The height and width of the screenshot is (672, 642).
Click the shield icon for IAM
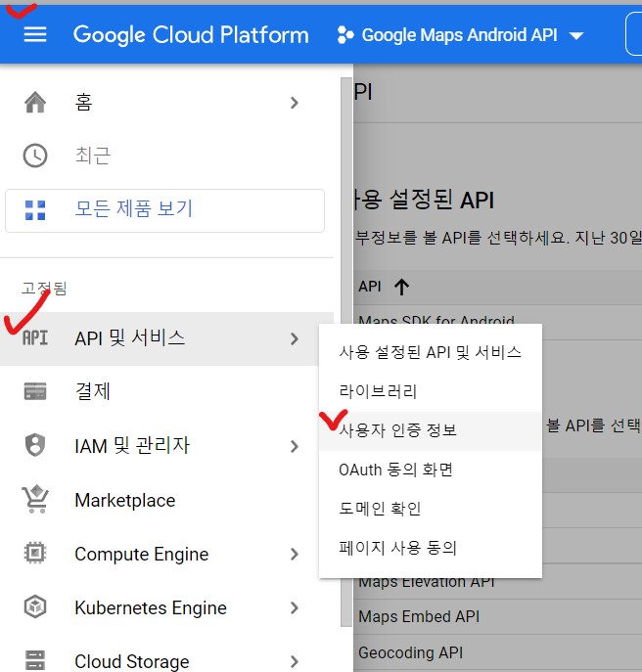pyautogui.click(x=35, y=445)
